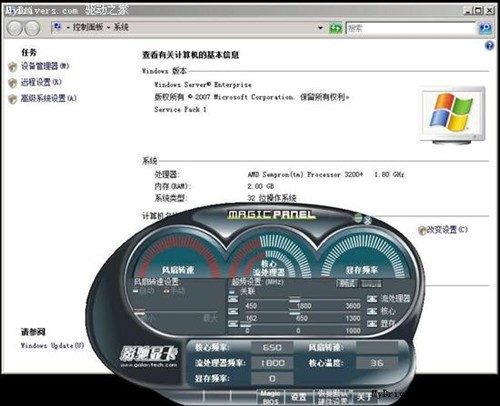Click the icon left of the 显存 slider

[x=233, y=324]
